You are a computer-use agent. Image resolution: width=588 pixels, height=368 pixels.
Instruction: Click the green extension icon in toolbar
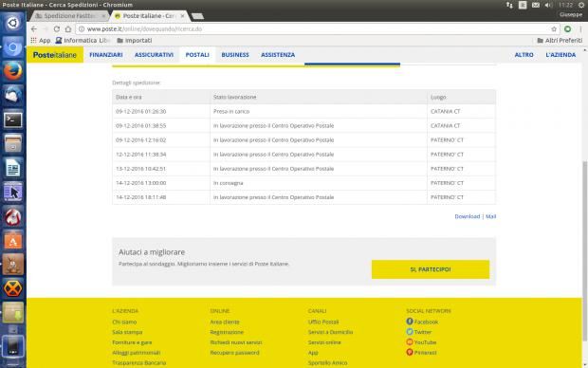[x=568, y=28]
